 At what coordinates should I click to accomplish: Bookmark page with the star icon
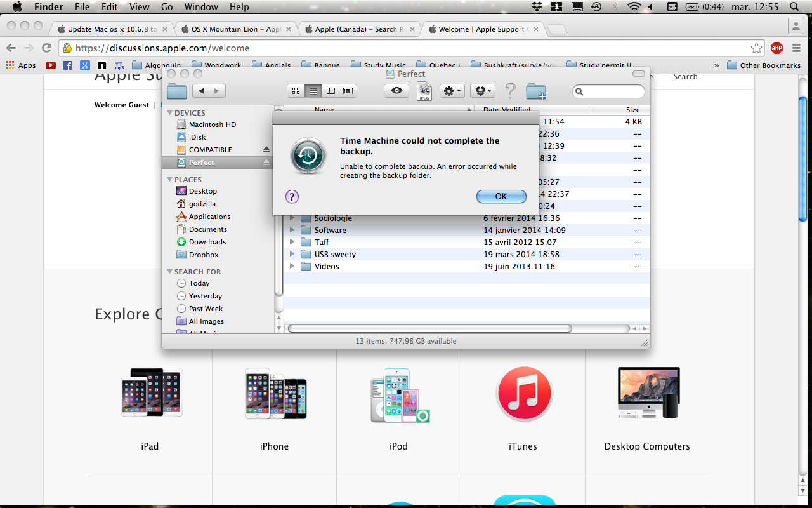tap(756, 48)
